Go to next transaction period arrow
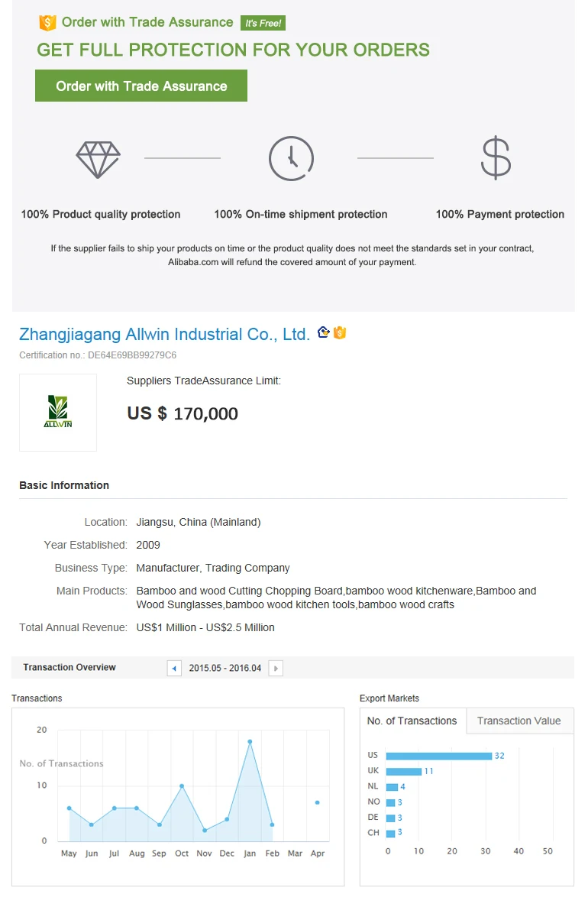This screenshot has height=907, width=588. point(276,669)
